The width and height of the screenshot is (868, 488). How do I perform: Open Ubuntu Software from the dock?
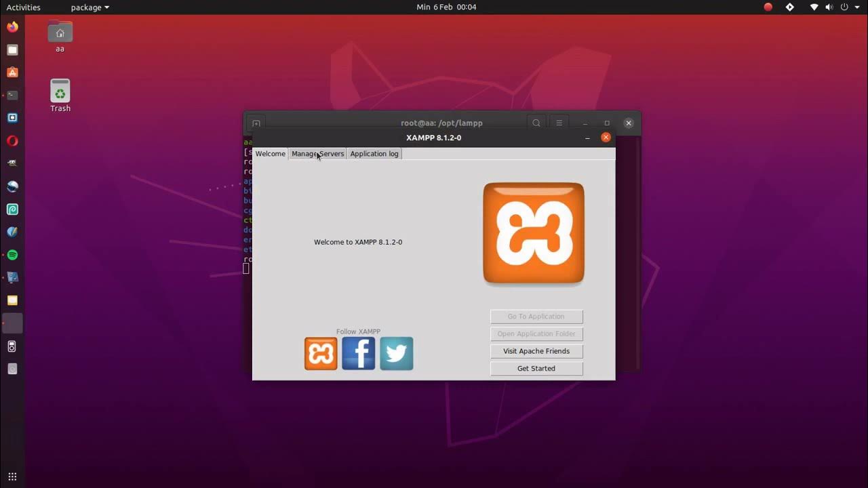[x=12, y=73]
